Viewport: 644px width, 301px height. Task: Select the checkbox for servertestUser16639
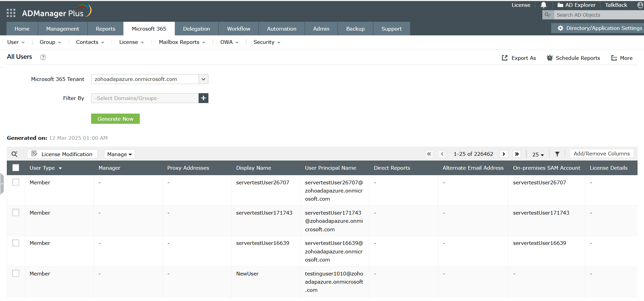[x=16, y=243]
